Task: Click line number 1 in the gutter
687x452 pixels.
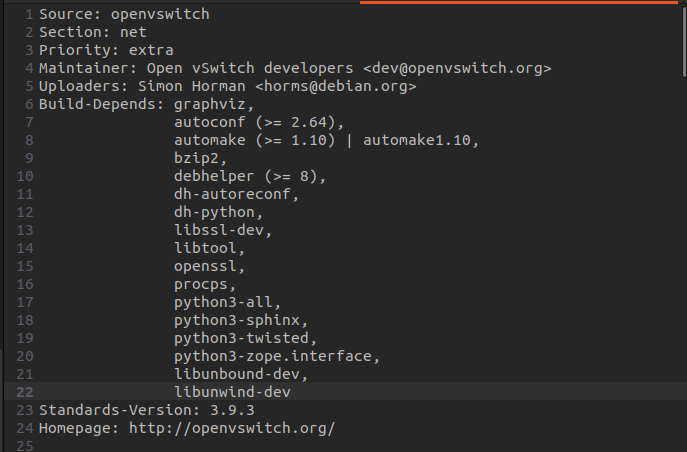Action: 30,15
